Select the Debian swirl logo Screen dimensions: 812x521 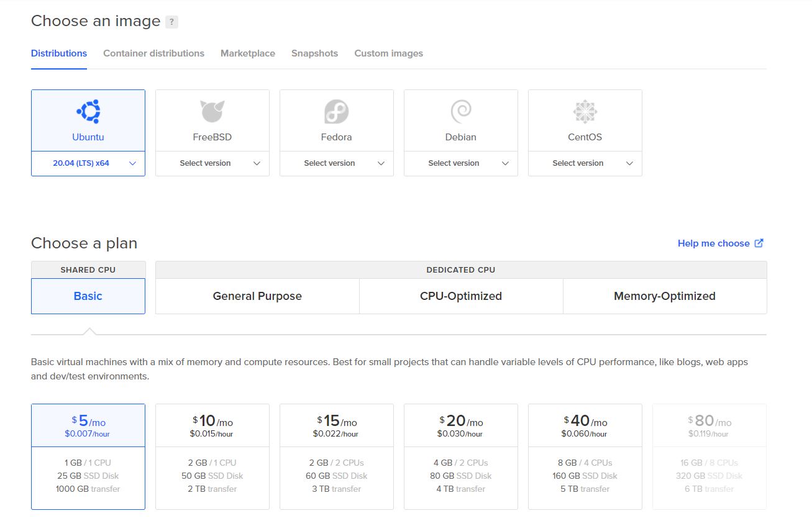tap(460, 112)
